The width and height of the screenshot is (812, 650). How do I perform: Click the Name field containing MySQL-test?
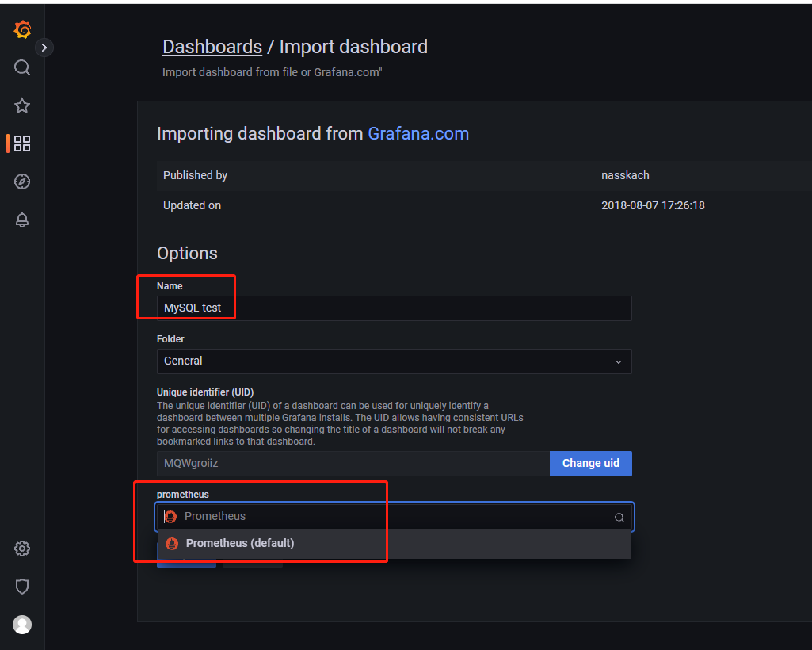tap(394, 308)
